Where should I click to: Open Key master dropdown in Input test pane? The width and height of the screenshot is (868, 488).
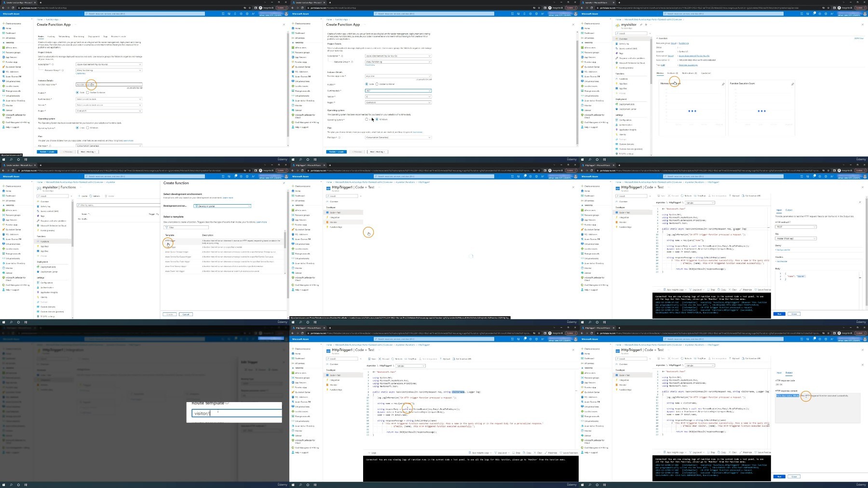coord(796,238)
